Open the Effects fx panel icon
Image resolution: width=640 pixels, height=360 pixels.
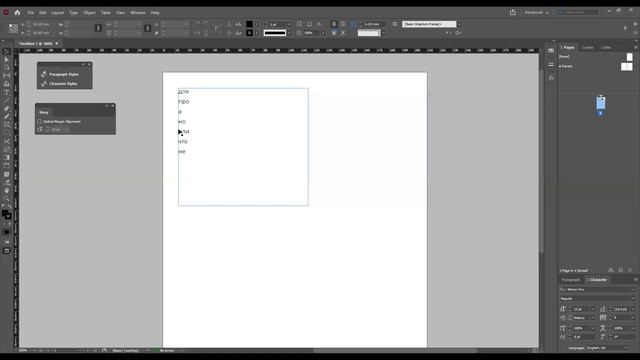point(551,78)
